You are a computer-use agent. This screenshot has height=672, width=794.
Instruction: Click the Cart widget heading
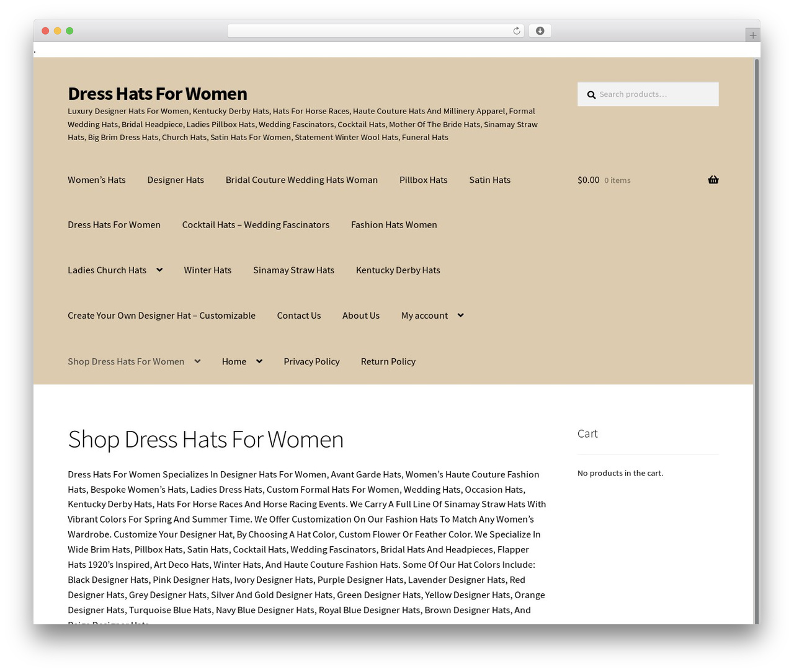click(x=587, y=433)
